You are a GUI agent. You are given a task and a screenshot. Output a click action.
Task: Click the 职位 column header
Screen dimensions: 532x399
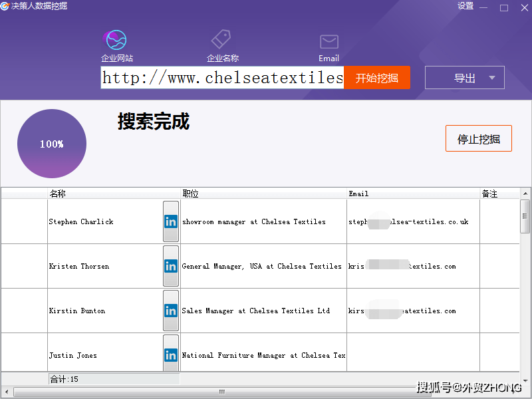point(263,194)
